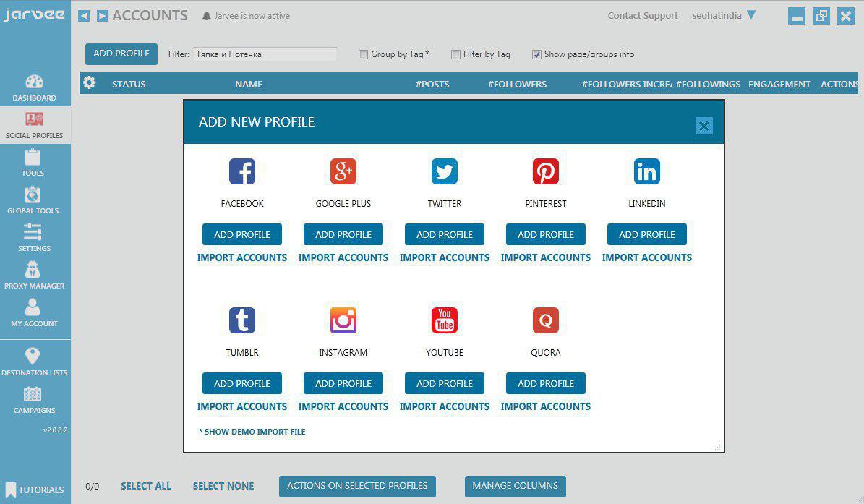Open My Account in the sidebar
The height and width of the screenshot is (504, 864).
point(34,313)
